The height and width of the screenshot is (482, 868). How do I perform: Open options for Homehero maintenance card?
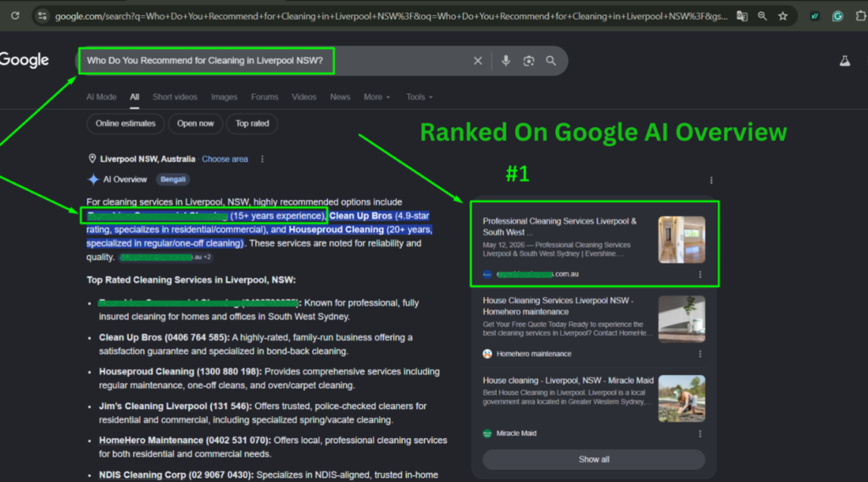pyautogui.click(x=700, y=353)
